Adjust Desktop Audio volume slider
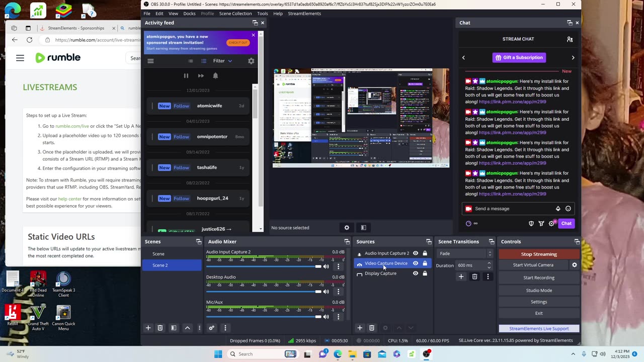644x362 pixels. [x=264, y=292]
